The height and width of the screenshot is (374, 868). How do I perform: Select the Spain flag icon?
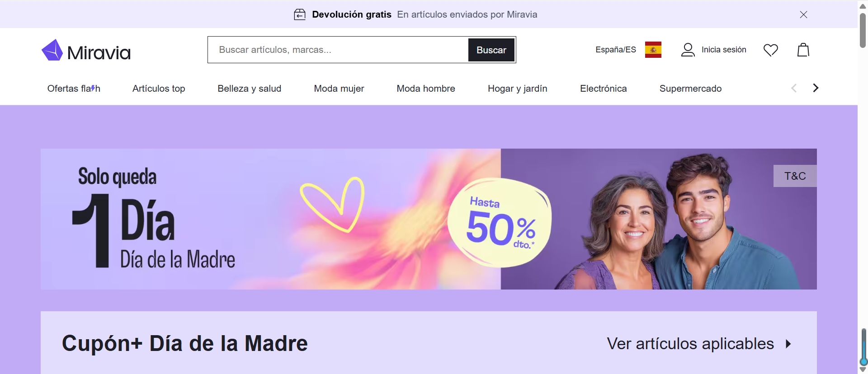pyautogui.click(x=653, y=50)
